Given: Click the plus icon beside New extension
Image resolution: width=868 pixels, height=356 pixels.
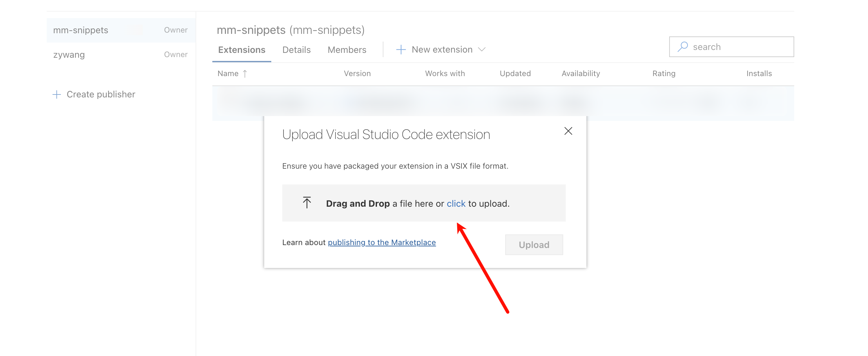Looking at the screenshot, I should click(x=400, y=50).
